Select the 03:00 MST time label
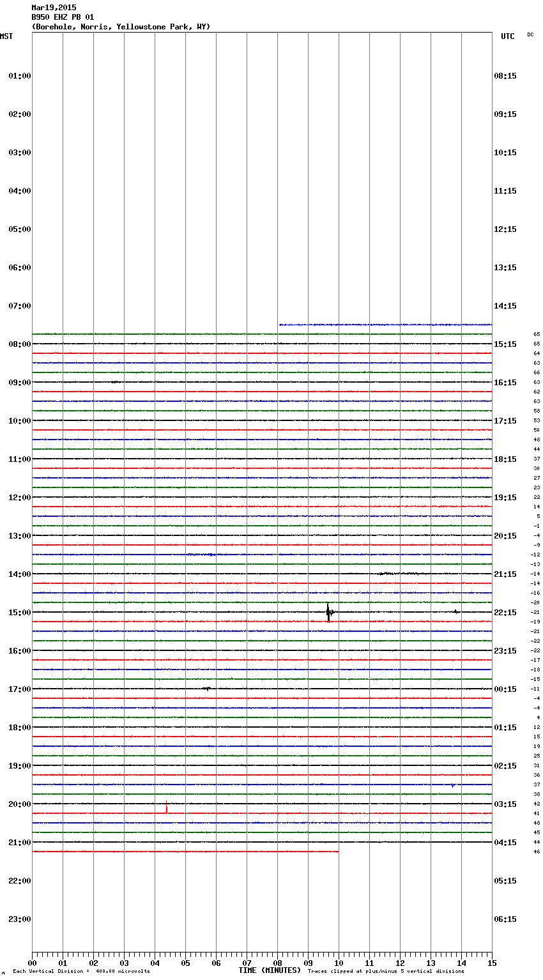The image size is (543, 980). click(x=20, y=153)
